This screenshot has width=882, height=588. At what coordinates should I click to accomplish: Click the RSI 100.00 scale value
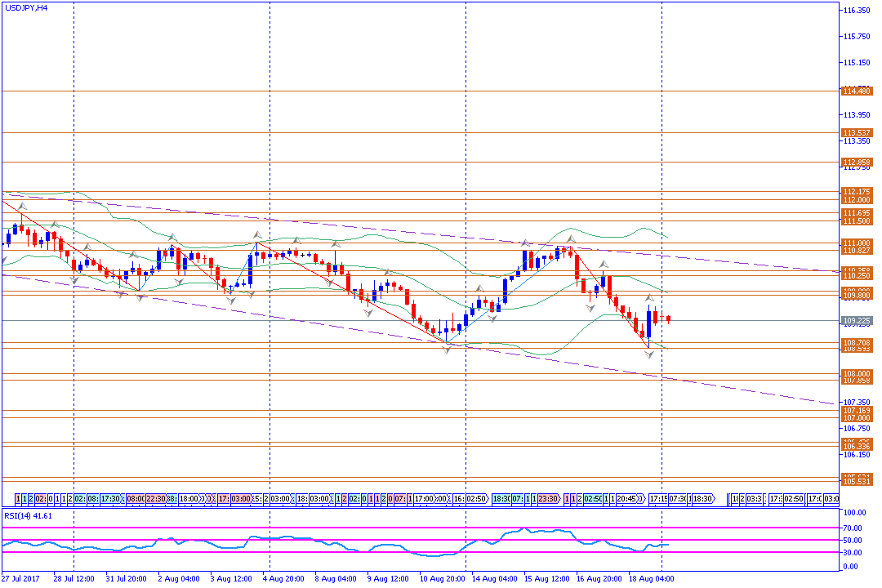[x=854, y=513]
